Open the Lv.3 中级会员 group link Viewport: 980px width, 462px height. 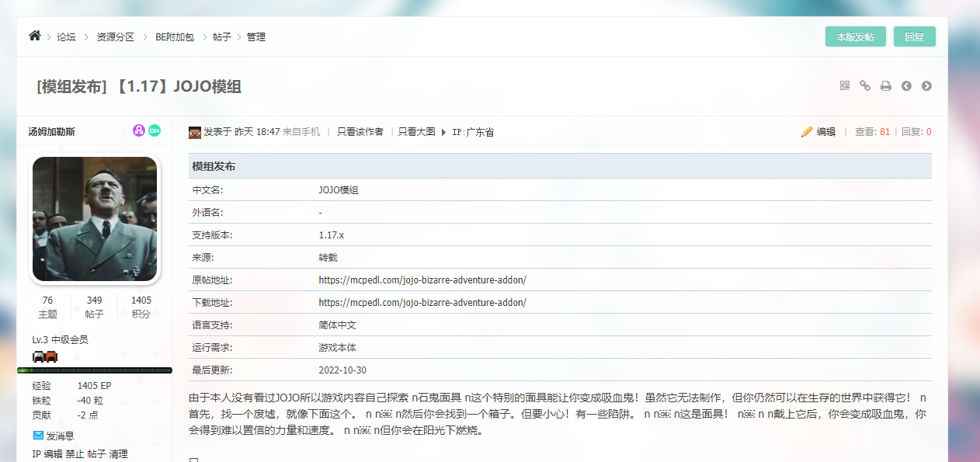(61, 339)
